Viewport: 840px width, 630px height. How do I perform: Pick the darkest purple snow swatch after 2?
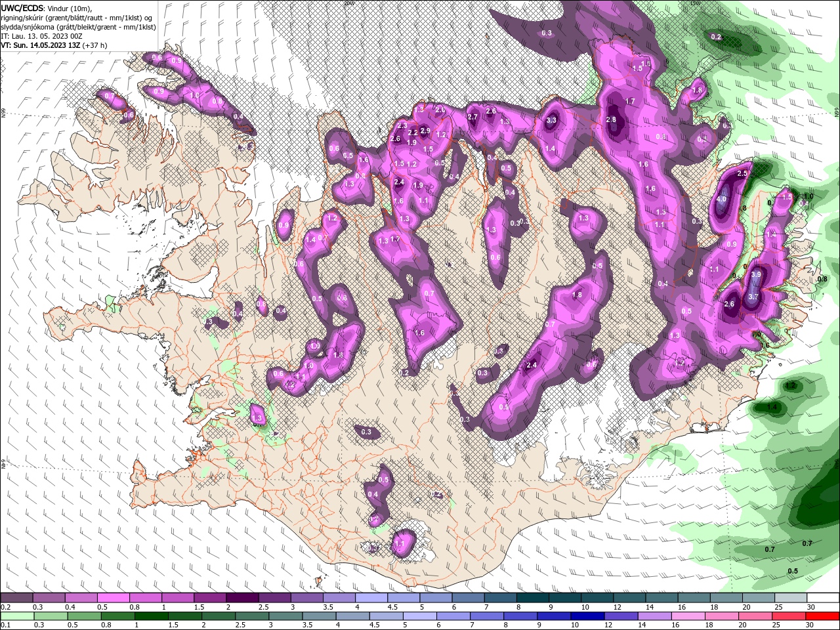pos(242,597)
